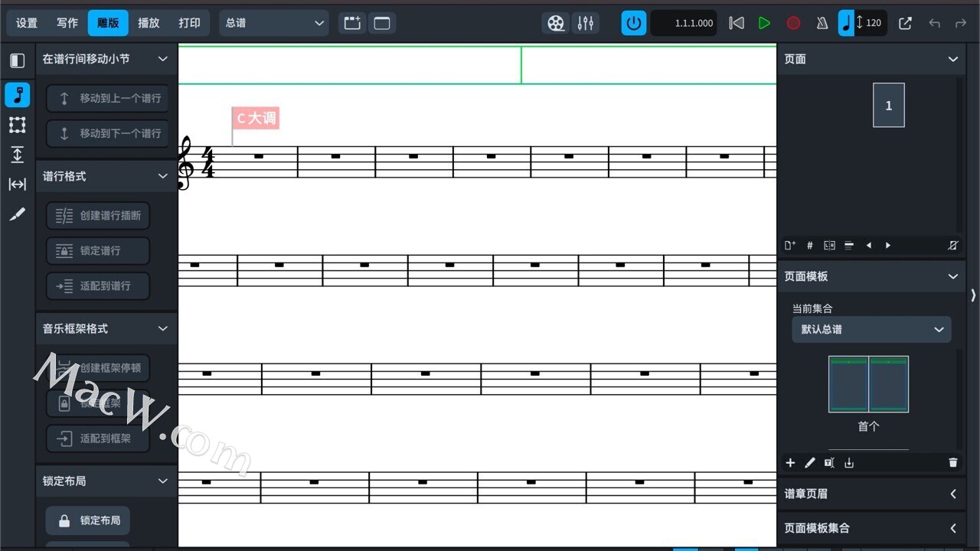Collapse the 页面模板 section
The image size is (980, 551).
click(x=953, y=276)
